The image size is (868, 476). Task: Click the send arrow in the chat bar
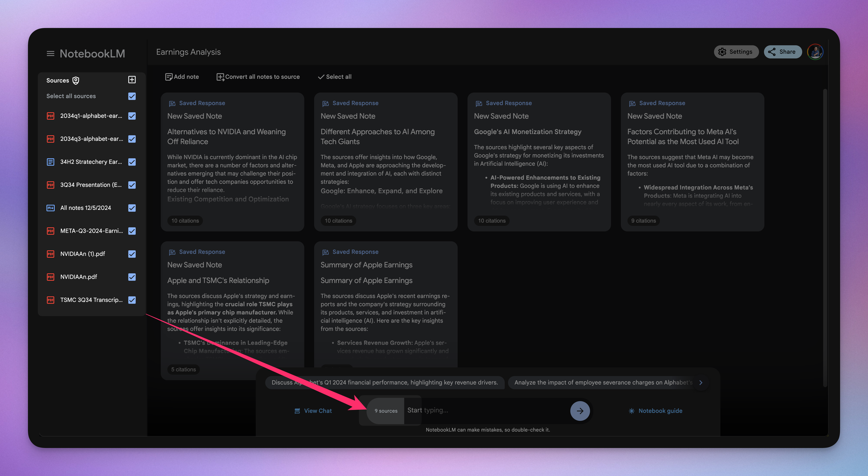click(580, 411)
